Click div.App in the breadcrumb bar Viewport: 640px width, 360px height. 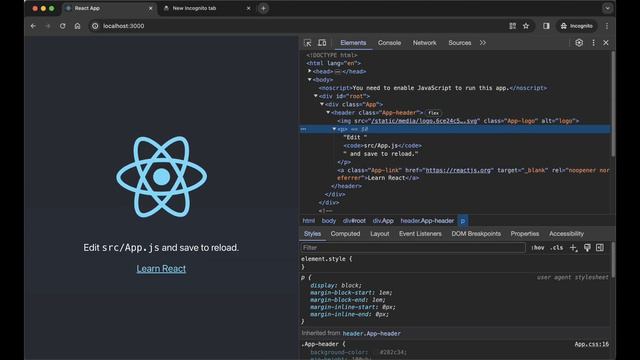point(383,221)
